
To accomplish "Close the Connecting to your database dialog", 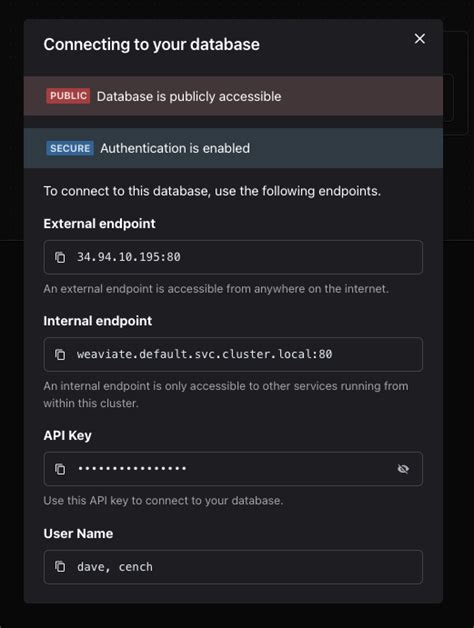I will pyautogui.click(x=420, y=39).
